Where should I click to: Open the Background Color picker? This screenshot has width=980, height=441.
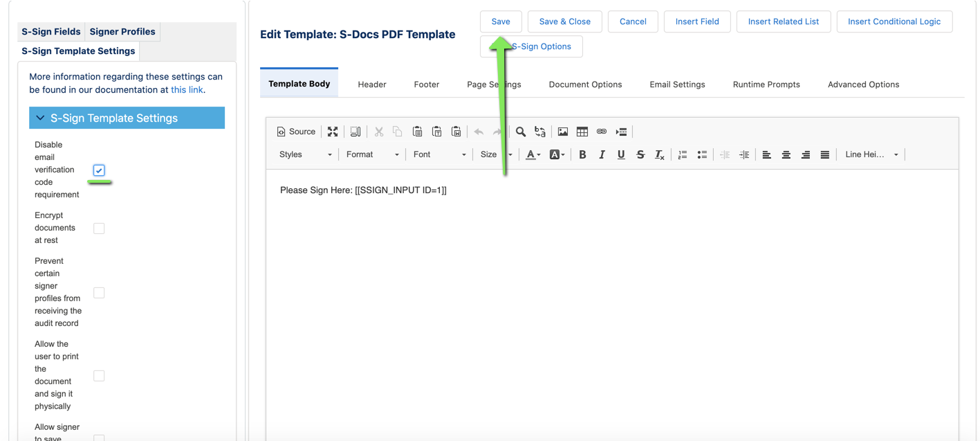coord(557,154)
